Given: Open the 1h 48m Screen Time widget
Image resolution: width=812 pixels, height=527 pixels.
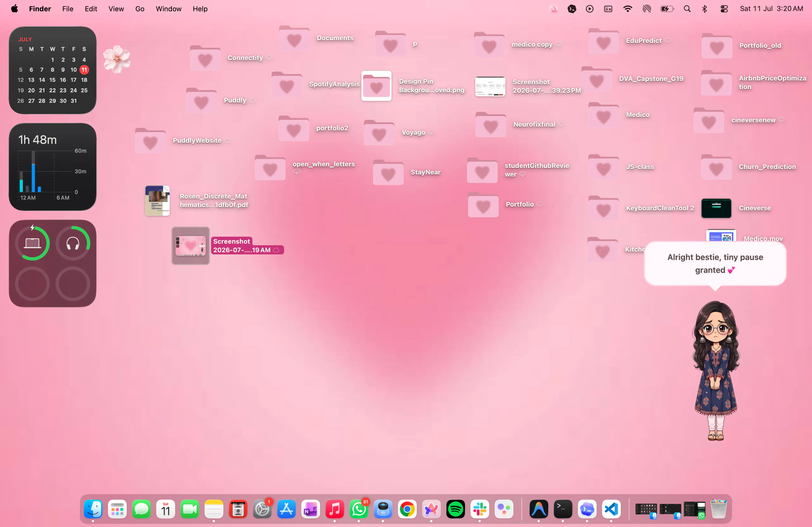Looking at the screenshot, I should (x=53, y=167).
